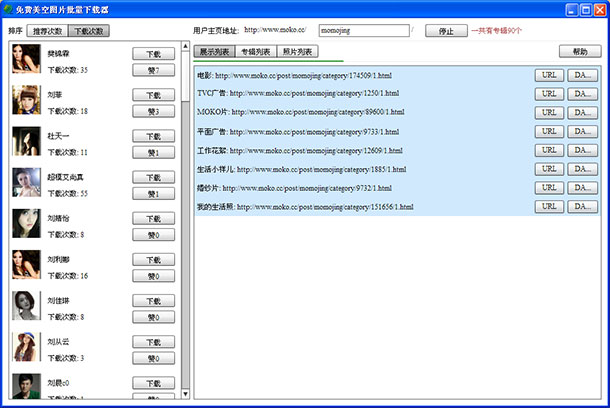Click the 赞7 like button
Image resolution: width=610 pixels, height=408 pixels.
pos(153,70)
